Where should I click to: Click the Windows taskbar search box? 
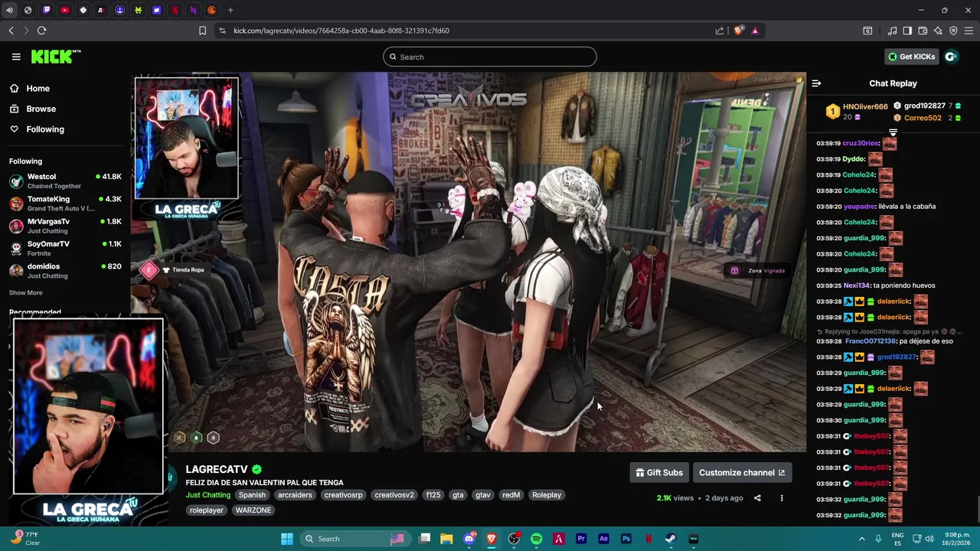tap(354, 539)
